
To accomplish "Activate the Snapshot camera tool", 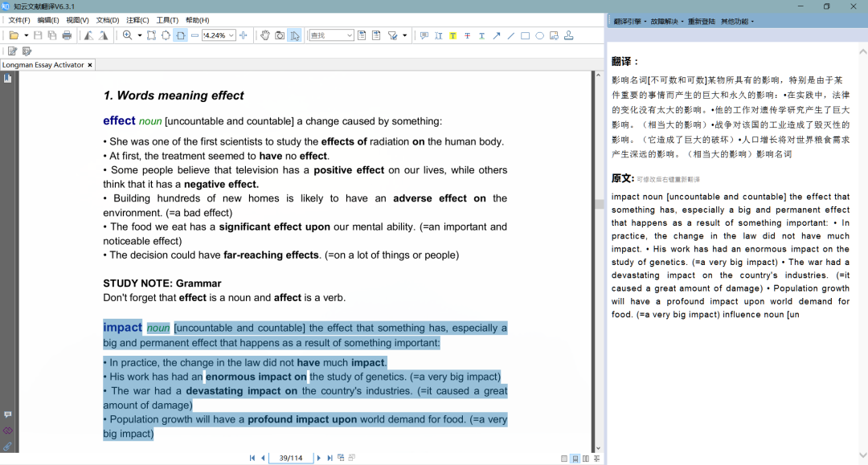I will (x=280, y=35).
